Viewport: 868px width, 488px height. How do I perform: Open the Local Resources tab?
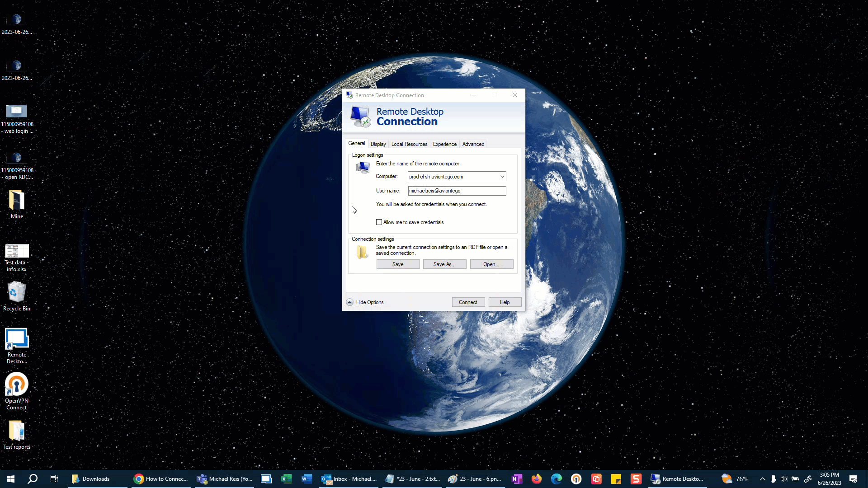[x=409, y=144]
